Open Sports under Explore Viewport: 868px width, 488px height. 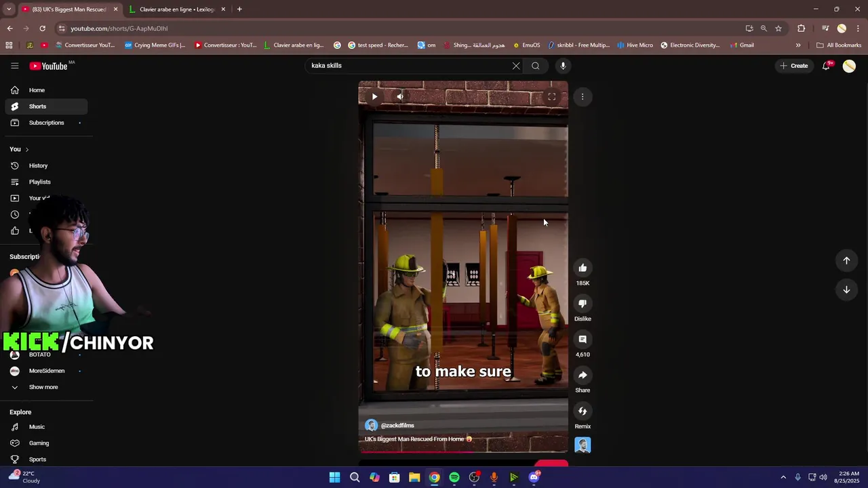(x=46, y=460)
